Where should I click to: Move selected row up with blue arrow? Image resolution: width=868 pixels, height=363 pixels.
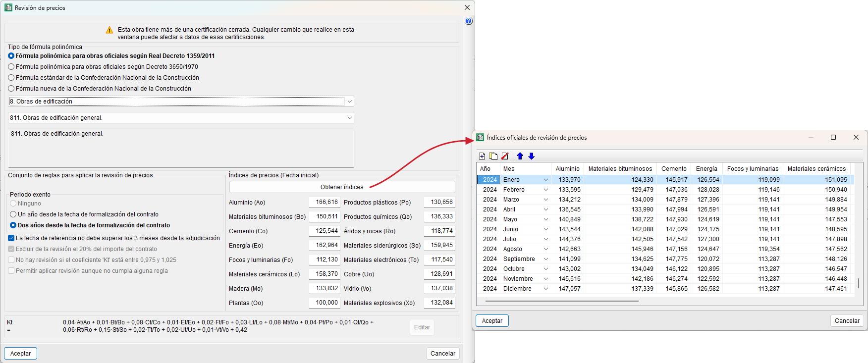[520, 156]
